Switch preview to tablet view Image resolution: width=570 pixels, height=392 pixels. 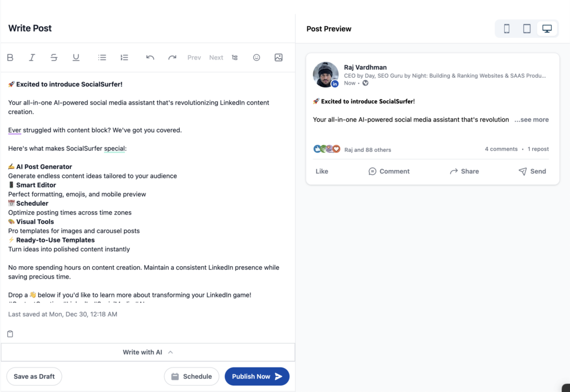pyautogui.click(x=527, y=28)
